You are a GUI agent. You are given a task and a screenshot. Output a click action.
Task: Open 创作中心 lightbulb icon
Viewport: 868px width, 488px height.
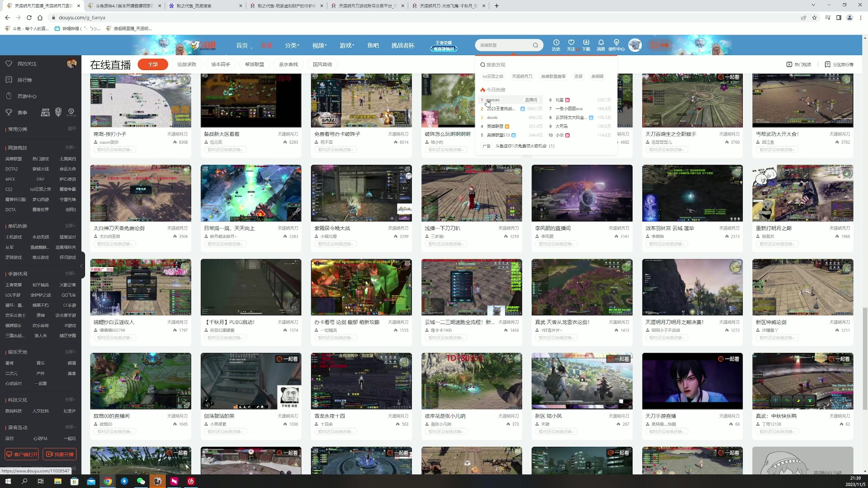tap(616, 42)
